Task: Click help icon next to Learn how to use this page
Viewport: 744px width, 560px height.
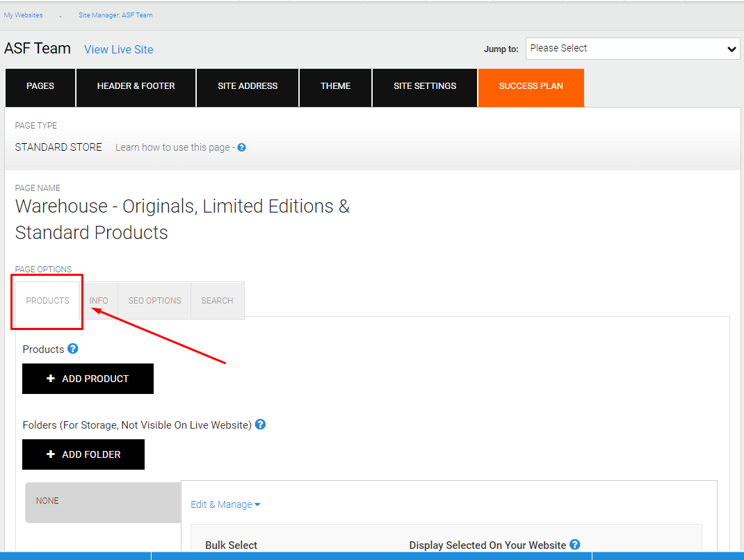Action: (x=241, y=147)
